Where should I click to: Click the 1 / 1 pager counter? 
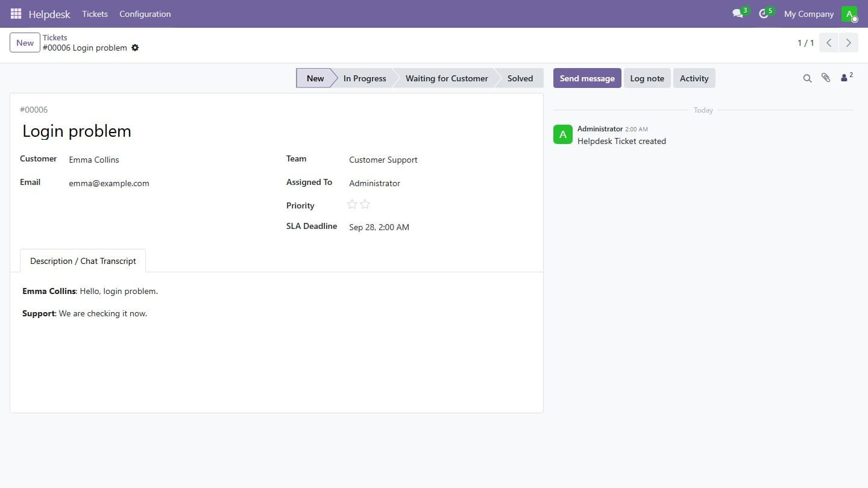pos(805,43)
